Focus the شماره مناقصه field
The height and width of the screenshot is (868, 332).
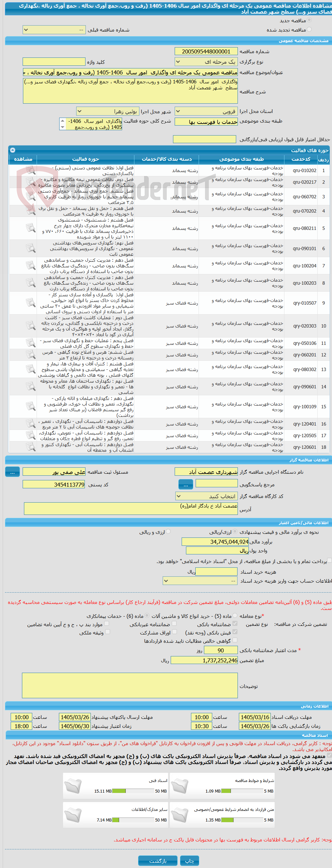206,51
